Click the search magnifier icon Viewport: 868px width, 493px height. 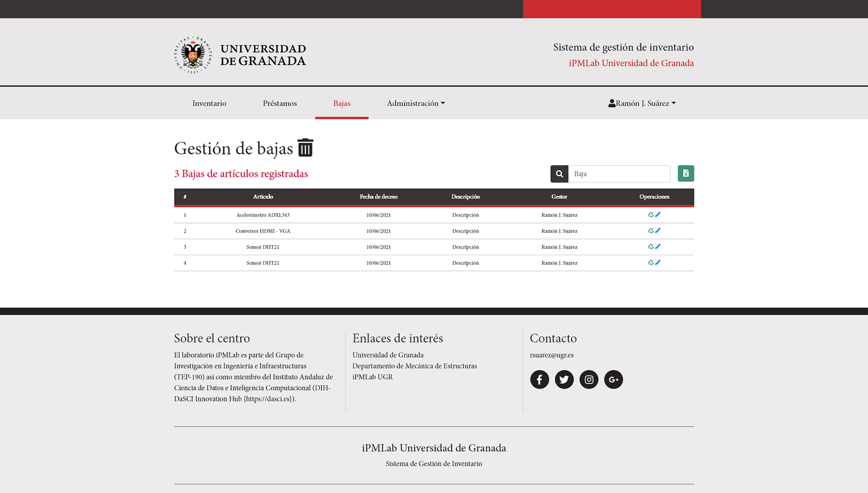click(559, 174)
